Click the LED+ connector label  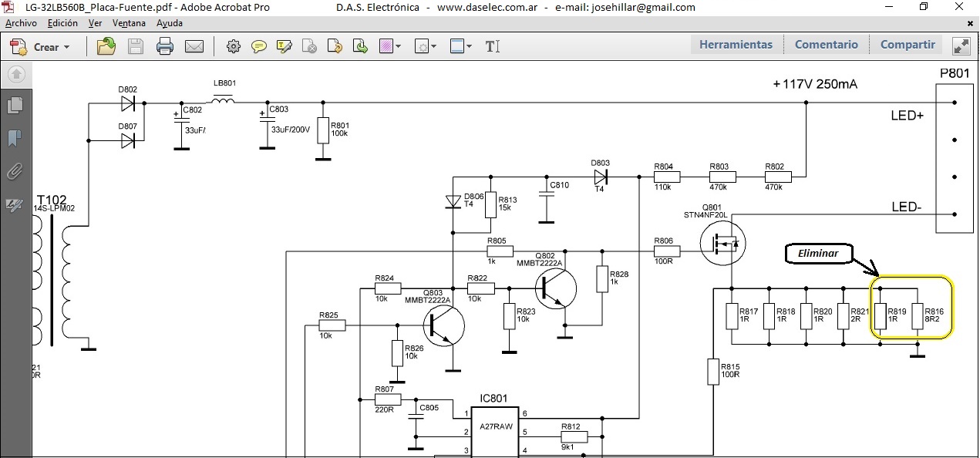point(908,116)
